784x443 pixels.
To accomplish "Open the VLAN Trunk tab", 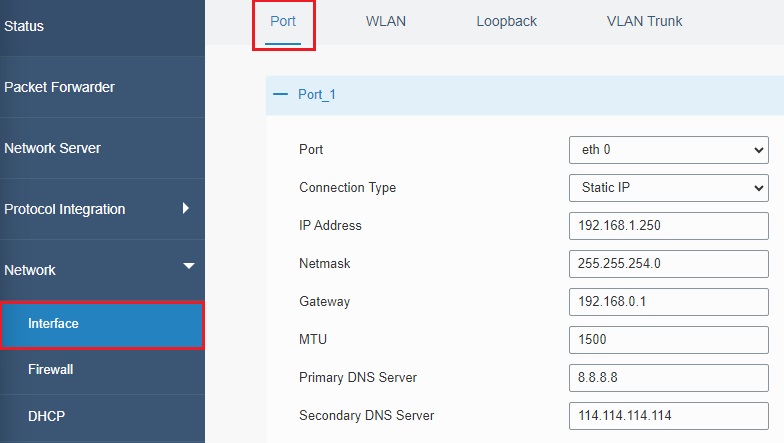I will click(x=644, y=22).
